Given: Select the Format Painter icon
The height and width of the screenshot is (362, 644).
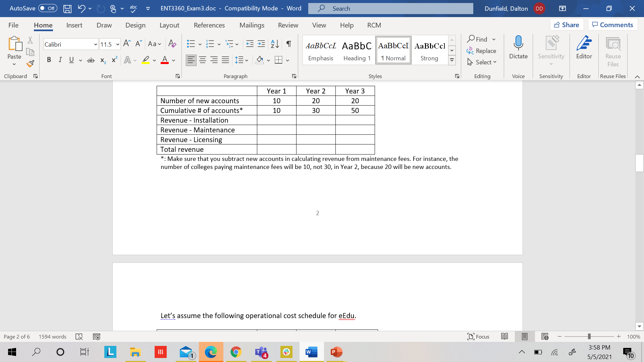Looking at the screenshot, I should tap(30, 64).
